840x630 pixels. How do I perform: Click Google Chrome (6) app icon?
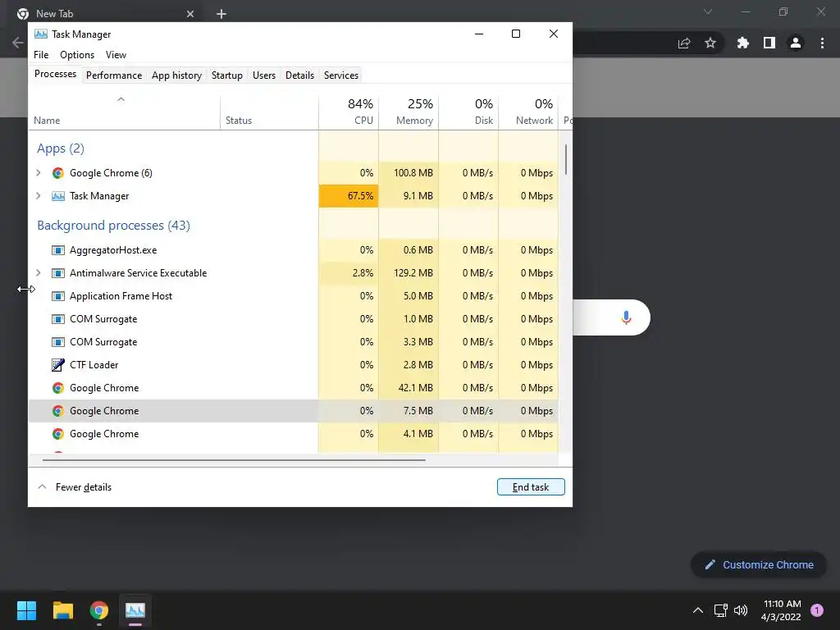click(x=58, y=173)
